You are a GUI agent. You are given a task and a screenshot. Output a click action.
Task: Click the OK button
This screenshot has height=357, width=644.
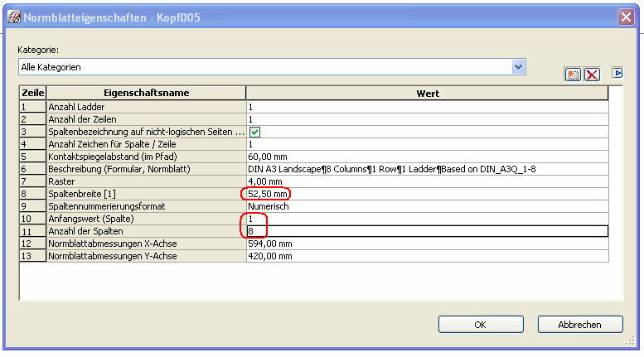481,324
